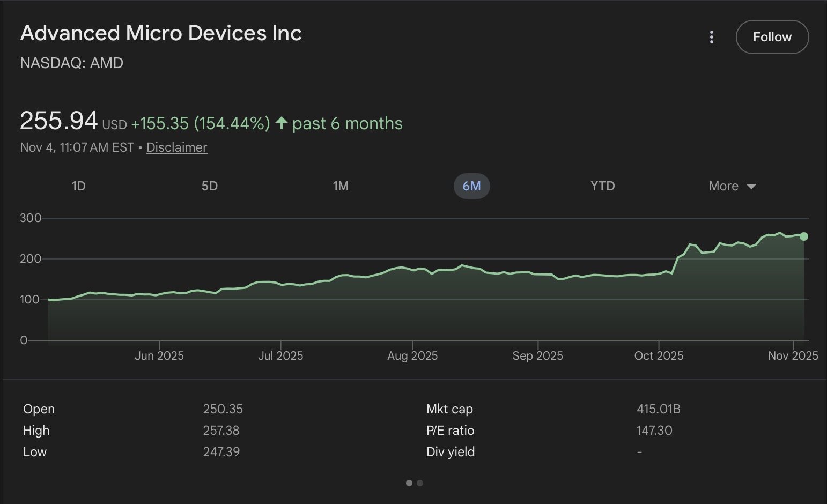Click the Nov 2025 axis label

(x=793, y=355)
